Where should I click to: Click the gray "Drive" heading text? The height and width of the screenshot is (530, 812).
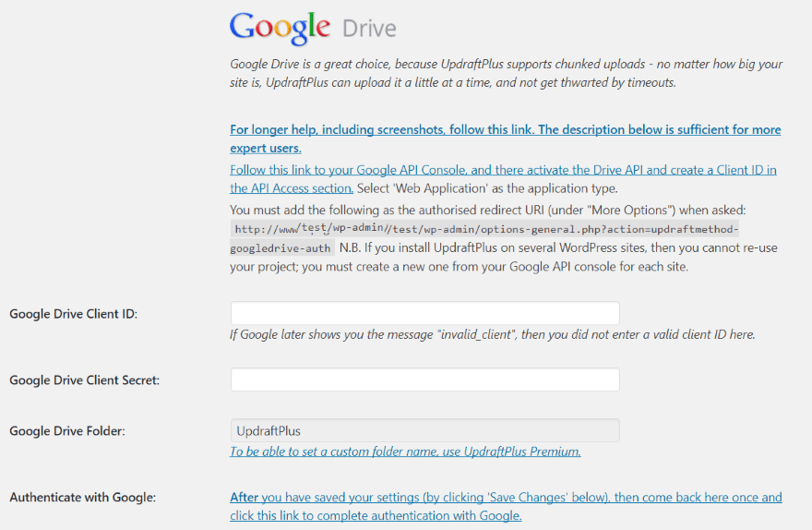(x=369, y=28)
